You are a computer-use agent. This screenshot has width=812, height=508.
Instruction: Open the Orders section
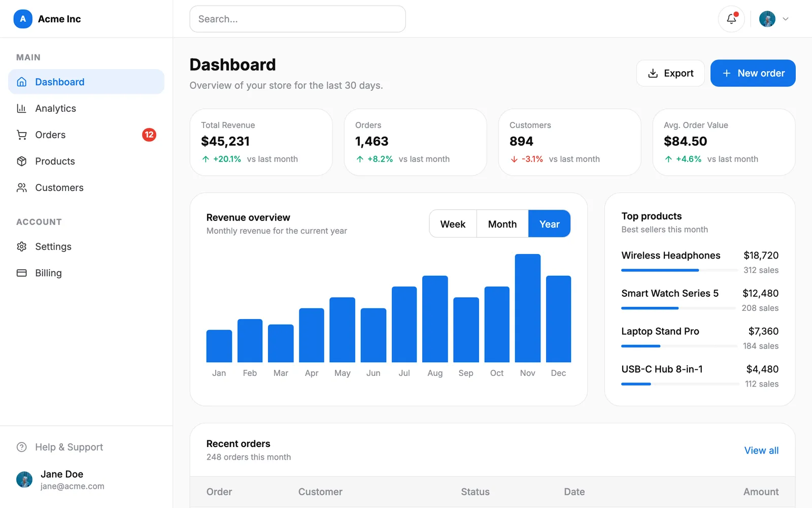click(86, 135)
